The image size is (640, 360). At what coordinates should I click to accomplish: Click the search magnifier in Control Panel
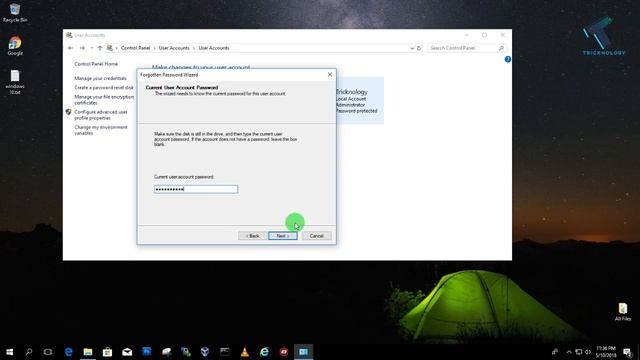[x=501, y=48]
